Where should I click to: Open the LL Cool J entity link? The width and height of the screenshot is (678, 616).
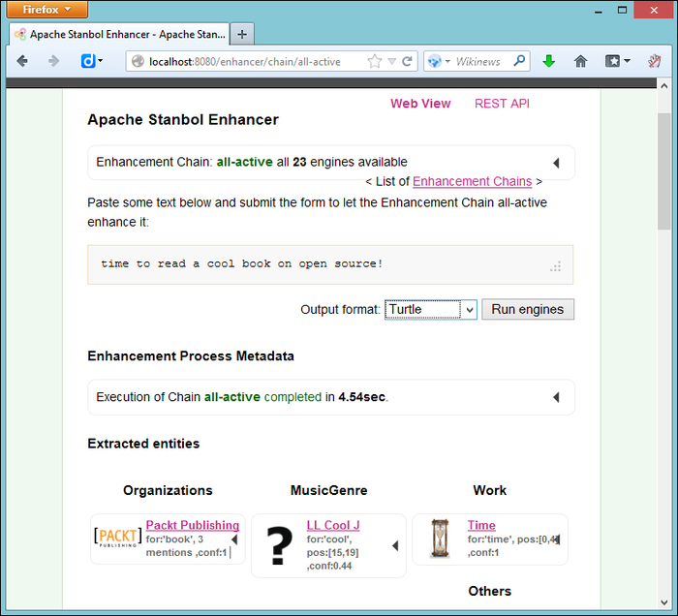pyautogui.click(x=333, y=525)
